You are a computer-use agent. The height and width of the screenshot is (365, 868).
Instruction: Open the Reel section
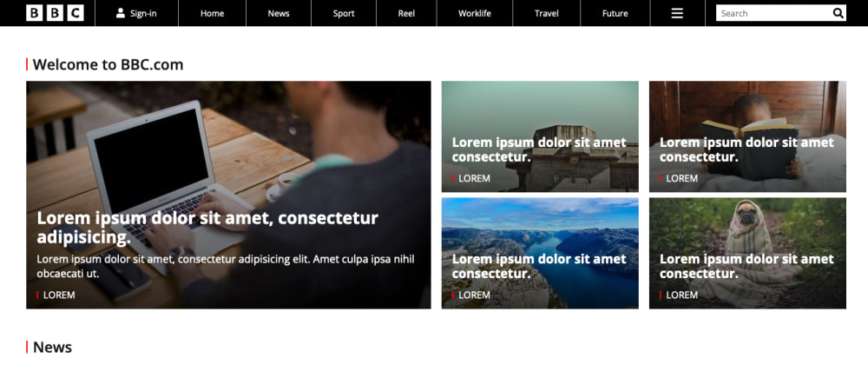tap(406, 13)
